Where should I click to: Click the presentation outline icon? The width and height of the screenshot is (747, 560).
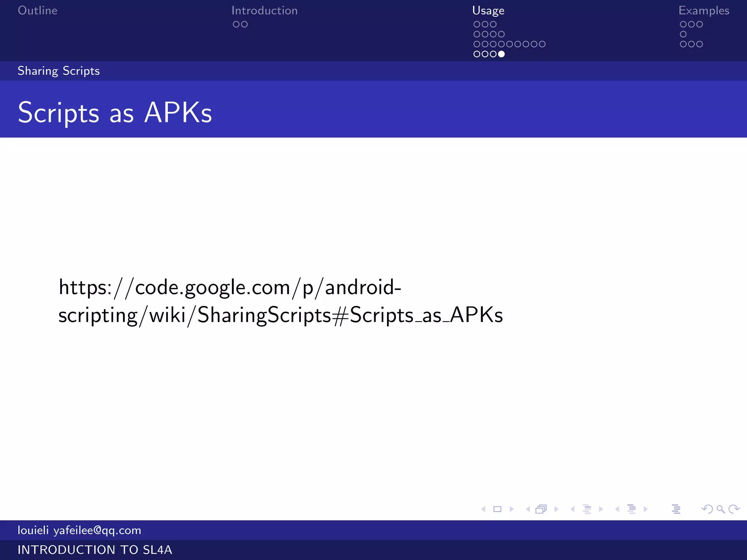point(676,509)
